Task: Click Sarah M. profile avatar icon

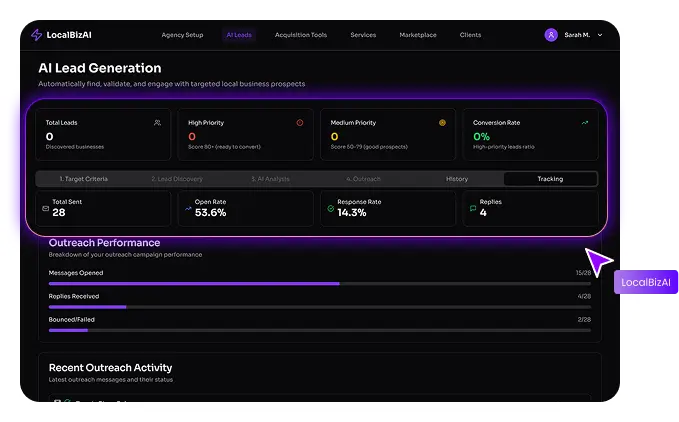Action: (551, 35)
